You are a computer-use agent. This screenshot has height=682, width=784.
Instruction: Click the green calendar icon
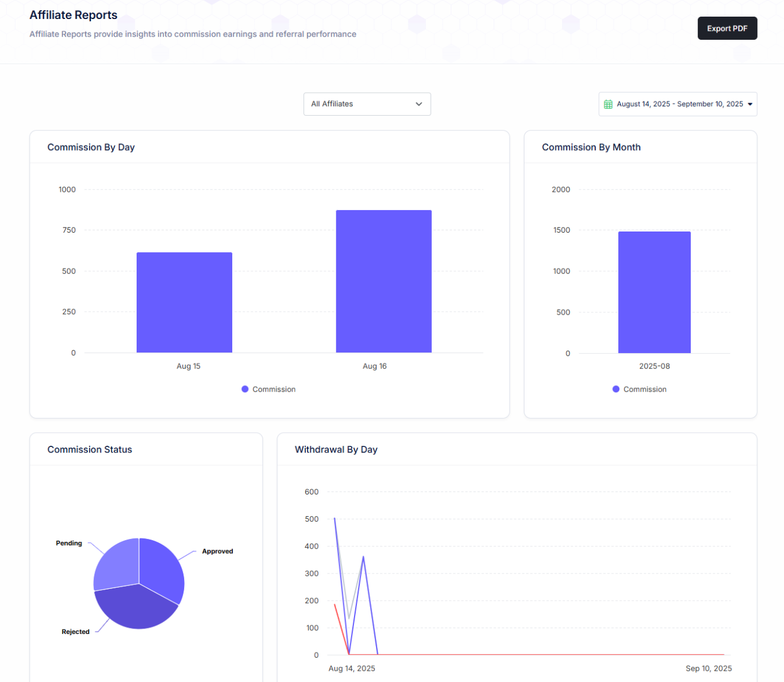tap(608, 104)
